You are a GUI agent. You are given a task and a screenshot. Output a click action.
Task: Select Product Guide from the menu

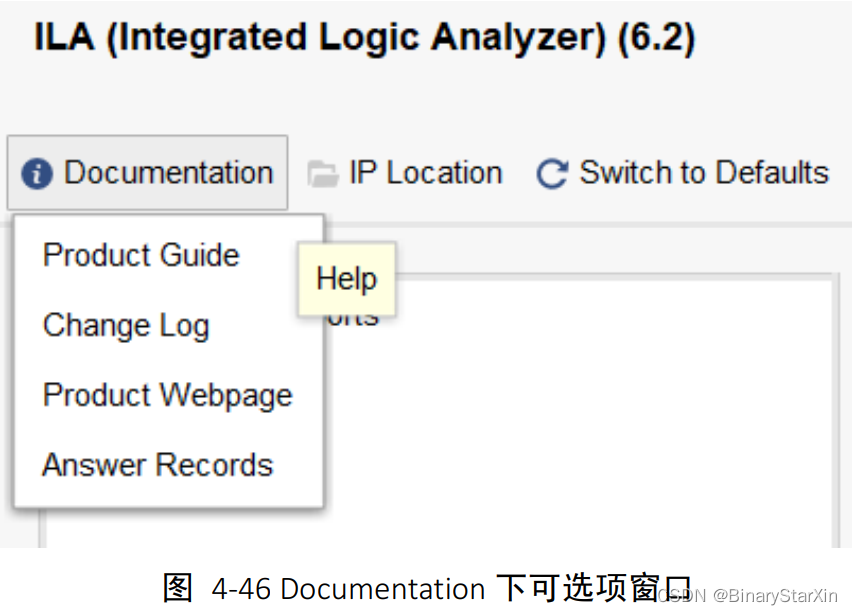point(140,255)
